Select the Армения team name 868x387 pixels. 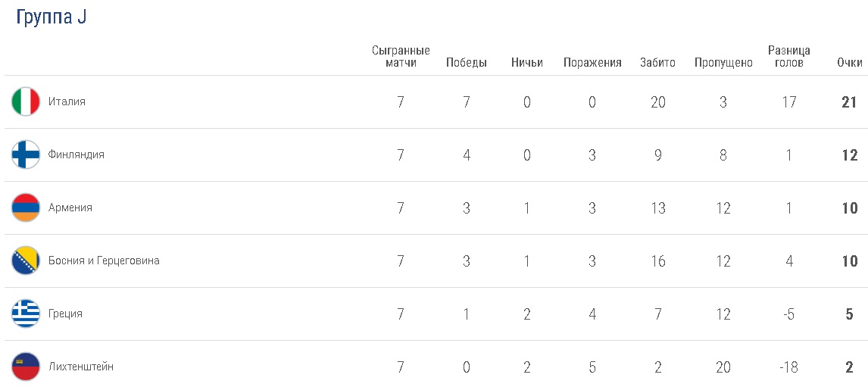(70, 208)
